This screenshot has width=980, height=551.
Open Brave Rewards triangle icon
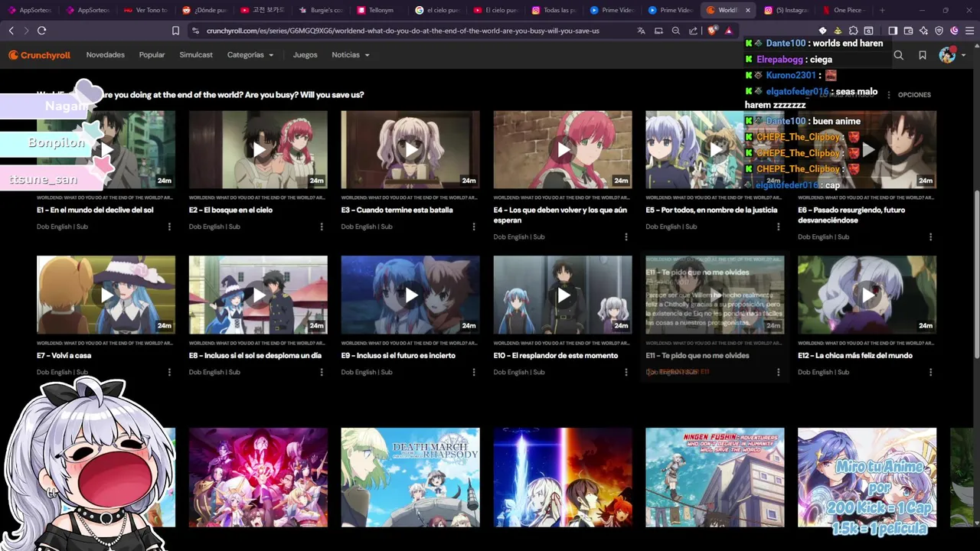(728, 31)
